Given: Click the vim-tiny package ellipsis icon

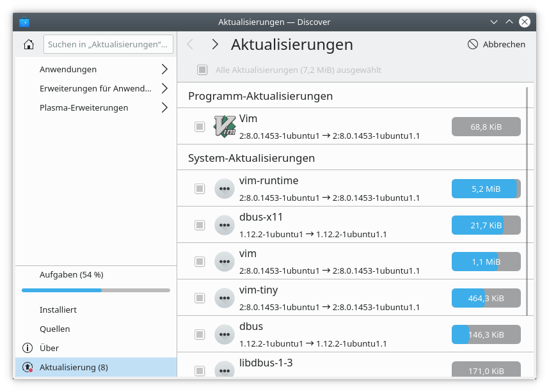Looking at the screenshot, I should [x=224, y=298].
